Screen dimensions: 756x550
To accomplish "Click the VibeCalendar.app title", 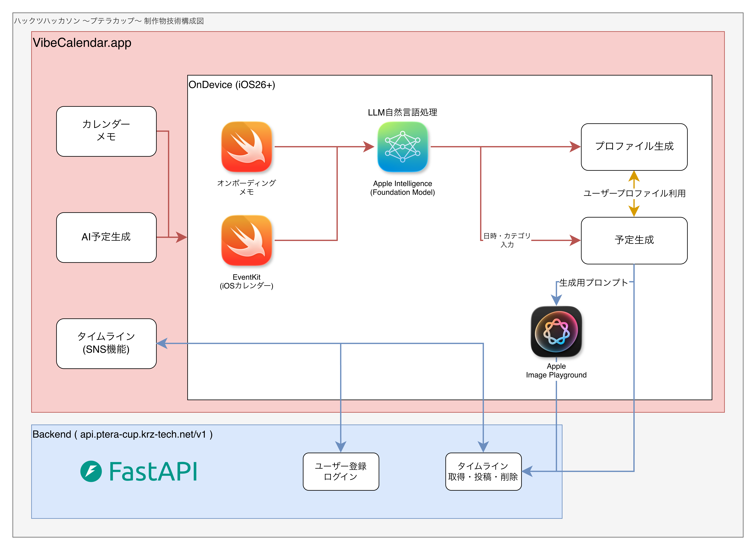I will point(82,43).
